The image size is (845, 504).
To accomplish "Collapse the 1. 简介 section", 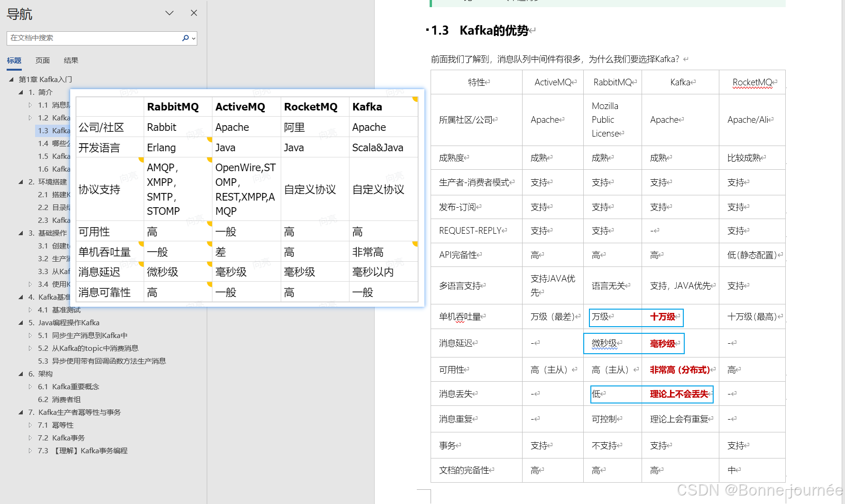I will pos(21,92).
